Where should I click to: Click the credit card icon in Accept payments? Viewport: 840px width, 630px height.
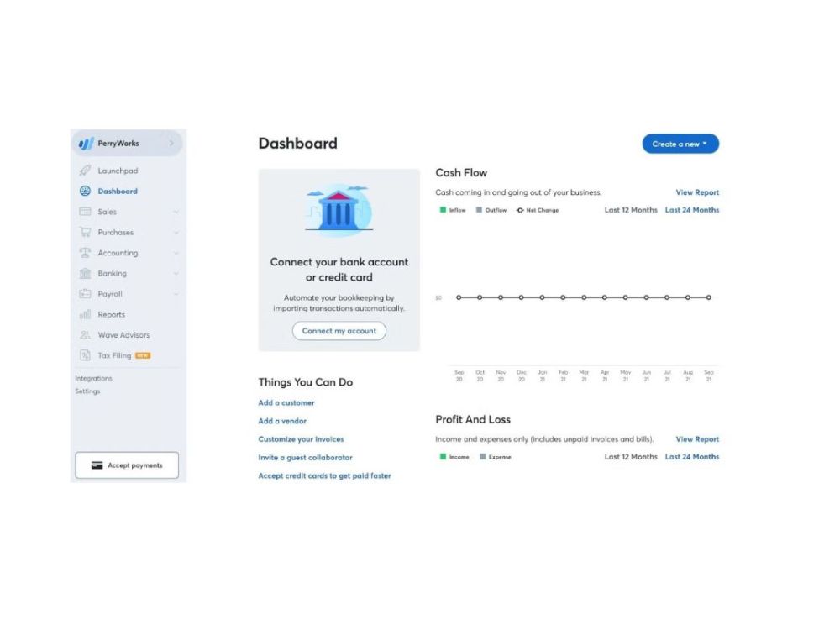(x=97, y=465)
